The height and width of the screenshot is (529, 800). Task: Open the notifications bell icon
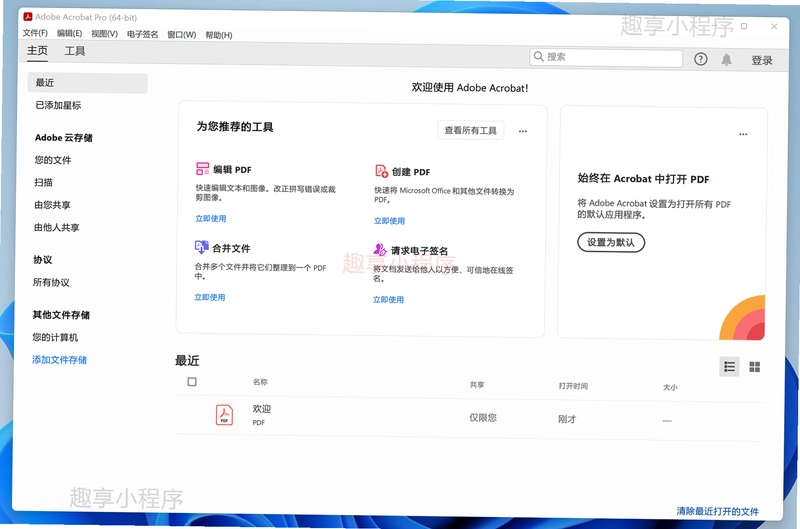tap(727, 60)
